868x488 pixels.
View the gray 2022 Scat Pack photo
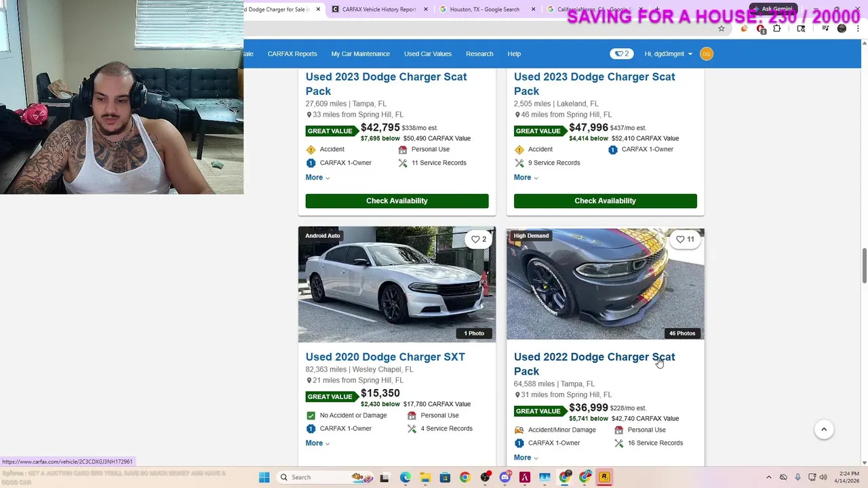click(x=605, y=284)
